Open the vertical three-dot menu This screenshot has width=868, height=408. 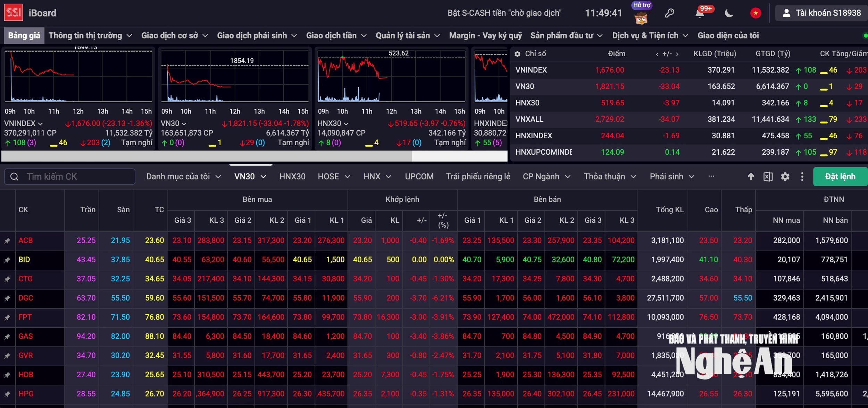pyautogui.click(x=802, y=177)
